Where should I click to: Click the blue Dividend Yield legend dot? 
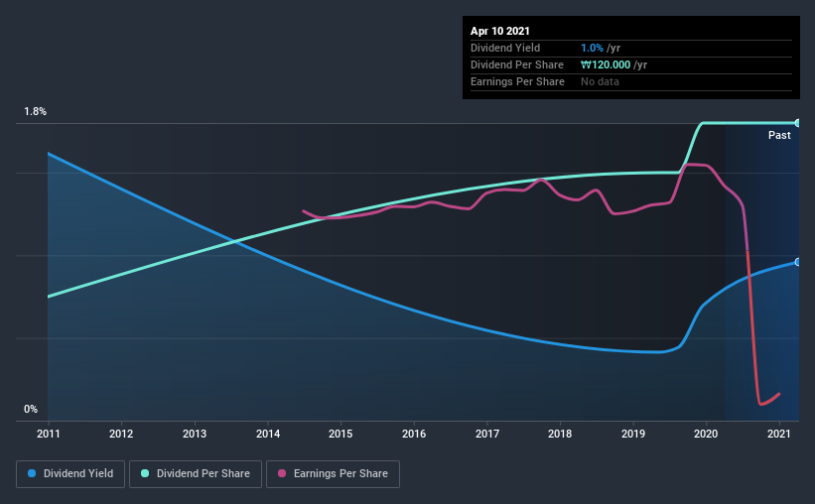tap(32, 473)
